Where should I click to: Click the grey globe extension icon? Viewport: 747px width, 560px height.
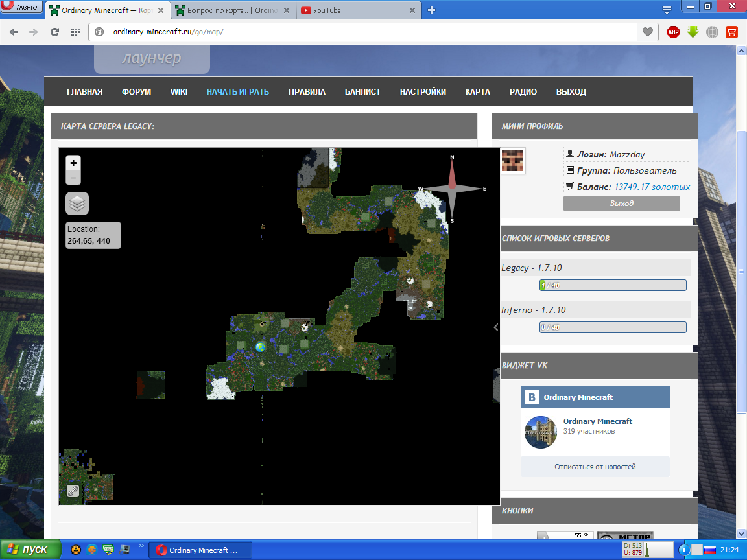712,32
